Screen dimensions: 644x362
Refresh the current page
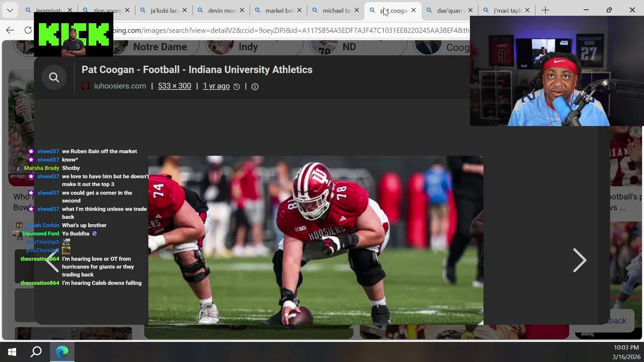point(28,30)
